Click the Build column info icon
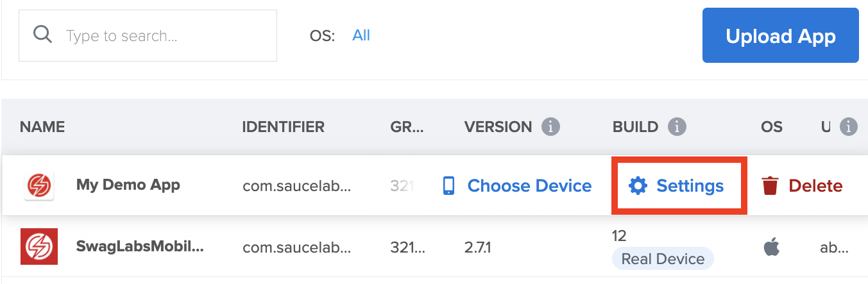 click(x=676, y=127)
